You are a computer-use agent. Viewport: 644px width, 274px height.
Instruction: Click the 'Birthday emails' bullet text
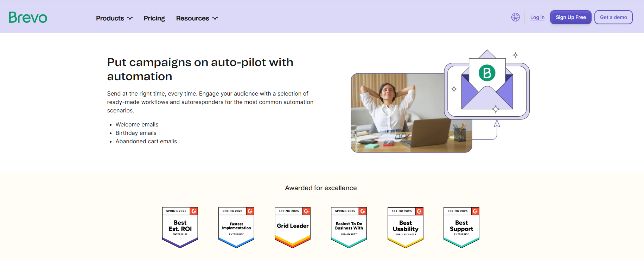[x=136, y=133]
